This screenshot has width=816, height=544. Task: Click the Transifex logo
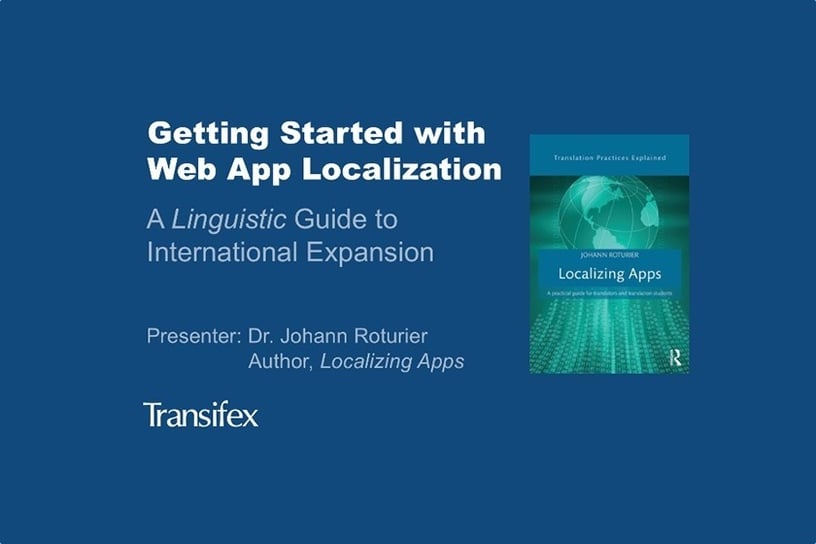pos(201,415)
